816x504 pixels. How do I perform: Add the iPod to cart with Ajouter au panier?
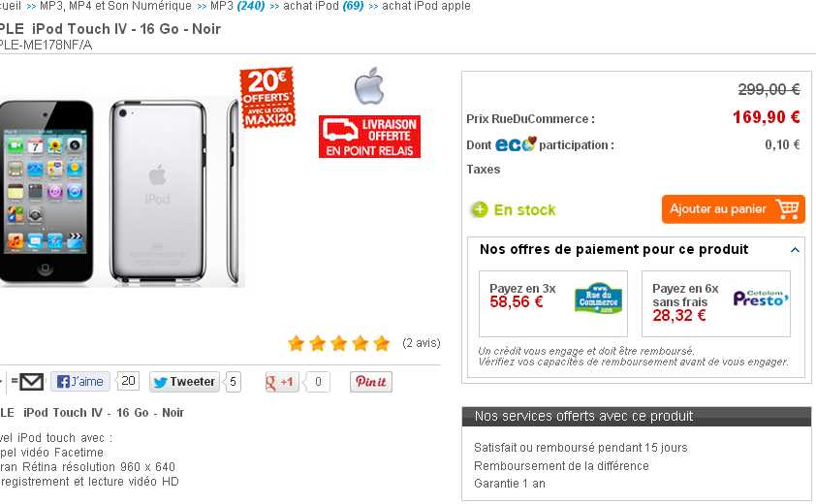(734, 208)
